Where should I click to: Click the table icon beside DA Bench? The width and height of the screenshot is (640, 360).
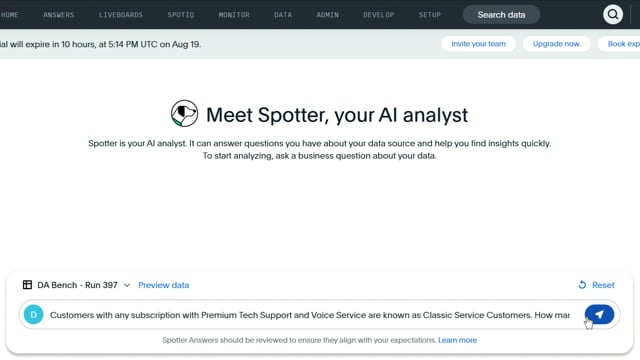point(27,285)
